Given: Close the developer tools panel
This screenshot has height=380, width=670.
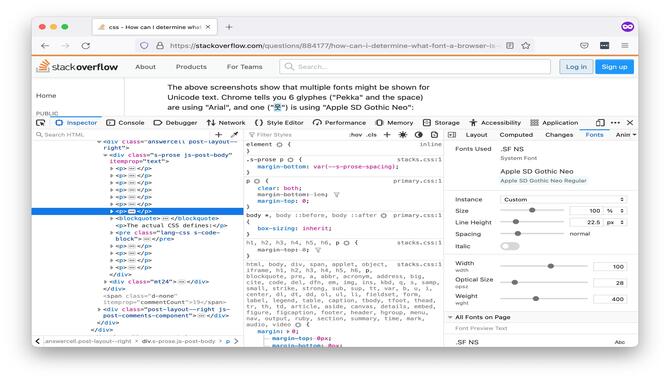Looking at the screenshot, I should tap(630, 123).
